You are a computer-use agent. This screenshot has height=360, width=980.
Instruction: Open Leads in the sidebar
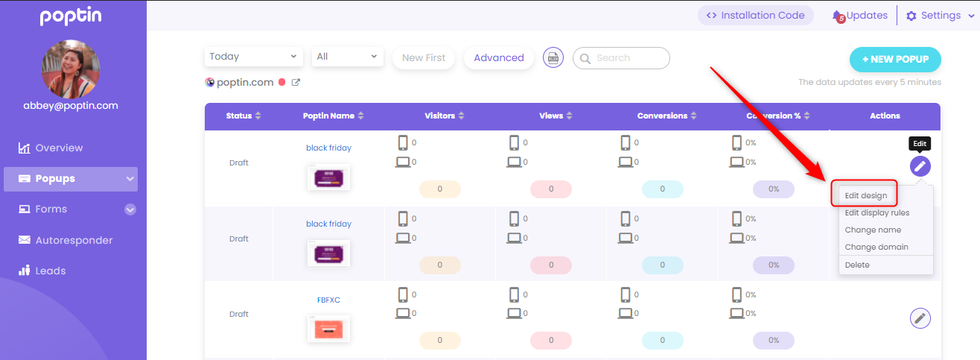pos(51,271)
